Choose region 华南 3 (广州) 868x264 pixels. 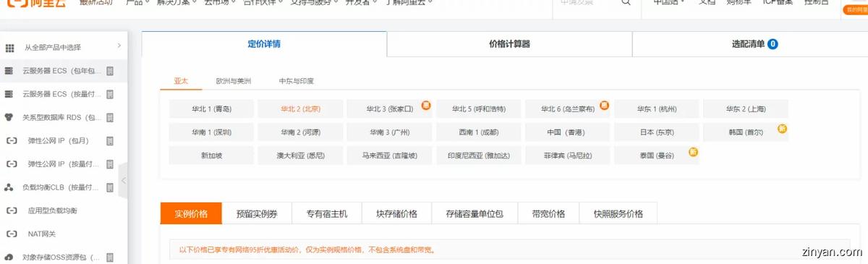389,132
